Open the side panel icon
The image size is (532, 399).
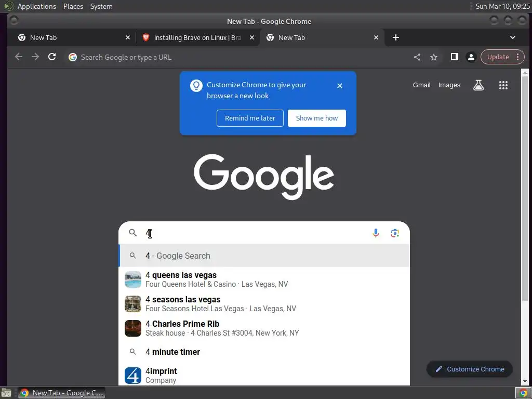point(454,57)
